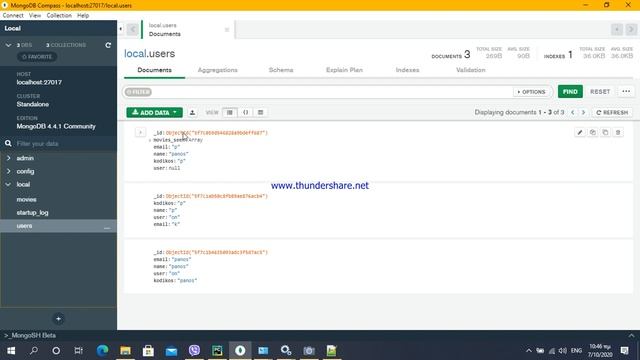
Task: Open Viber from the taskbar
Action: (x=194, y=351)
